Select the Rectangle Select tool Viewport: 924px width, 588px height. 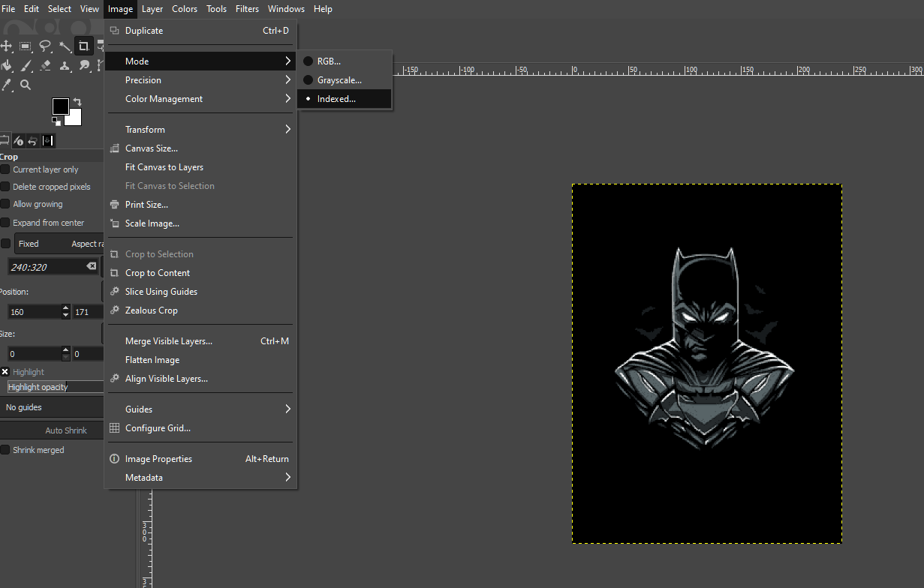coord(25,46)
